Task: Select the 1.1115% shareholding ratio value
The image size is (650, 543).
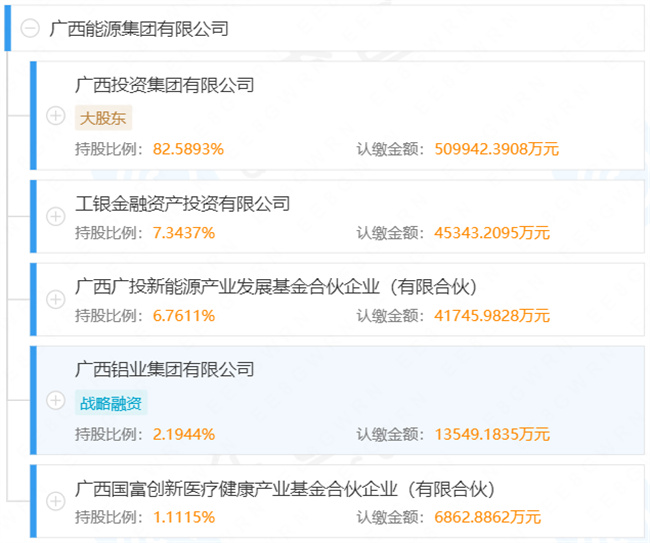Action: click(184, 517)
